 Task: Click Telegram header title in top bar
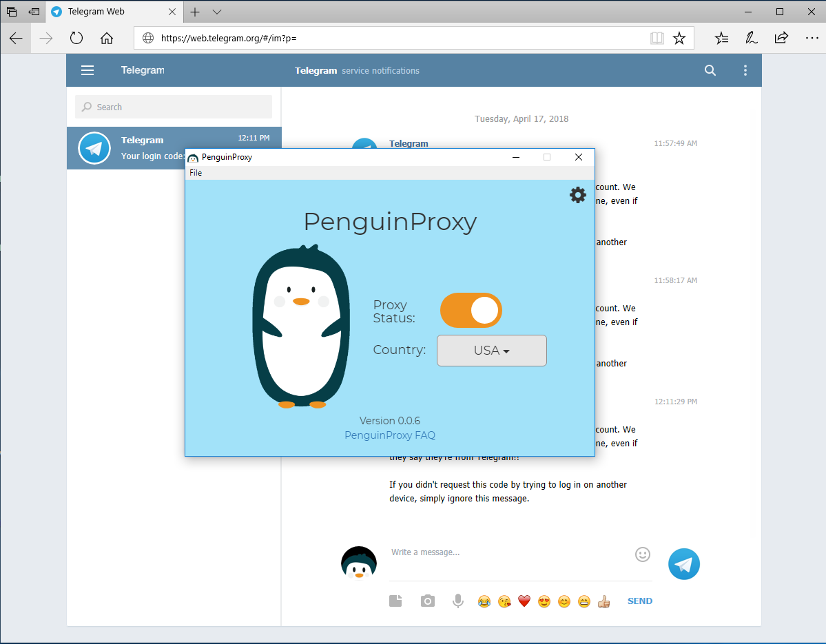tap(142, 70)
